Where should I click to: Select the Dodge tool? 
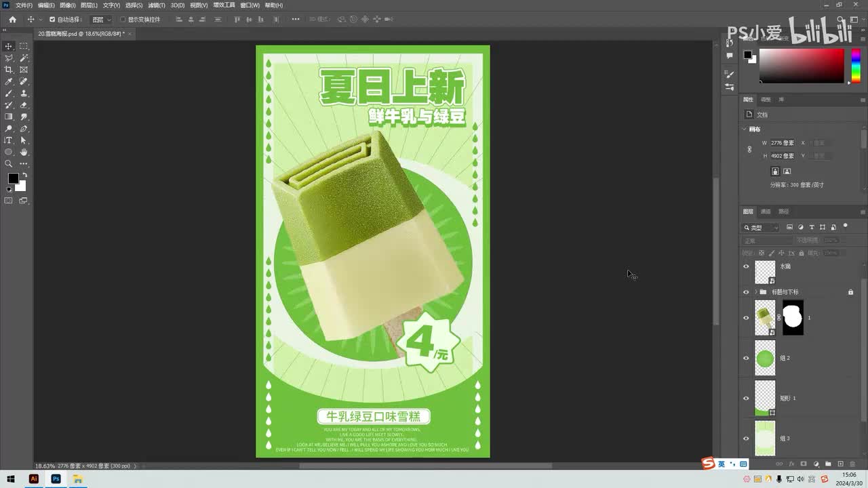(x=9, y=129)
